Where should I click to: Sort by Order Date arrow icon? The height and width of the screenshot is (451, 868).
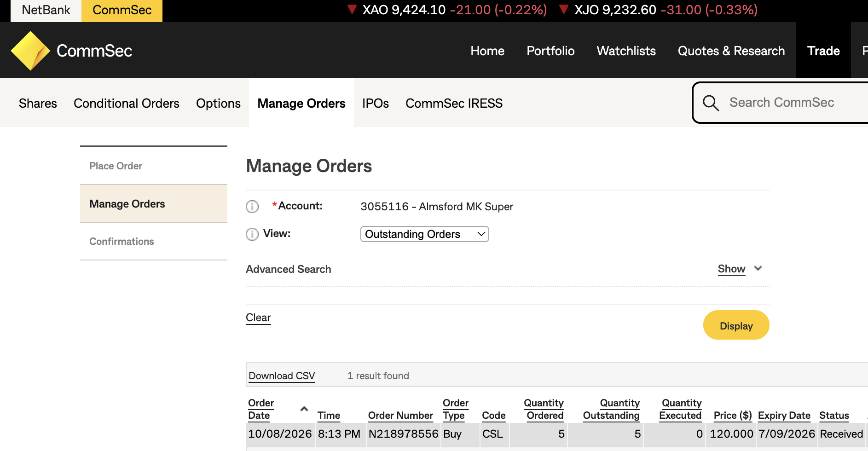point(304,409)
